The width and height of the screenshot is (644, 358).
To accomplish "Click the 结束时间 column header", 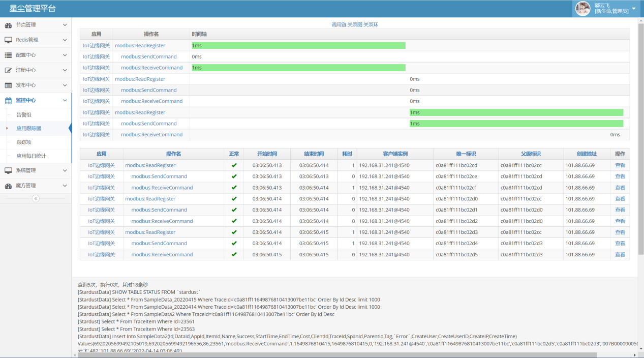I will pos(314,154).
